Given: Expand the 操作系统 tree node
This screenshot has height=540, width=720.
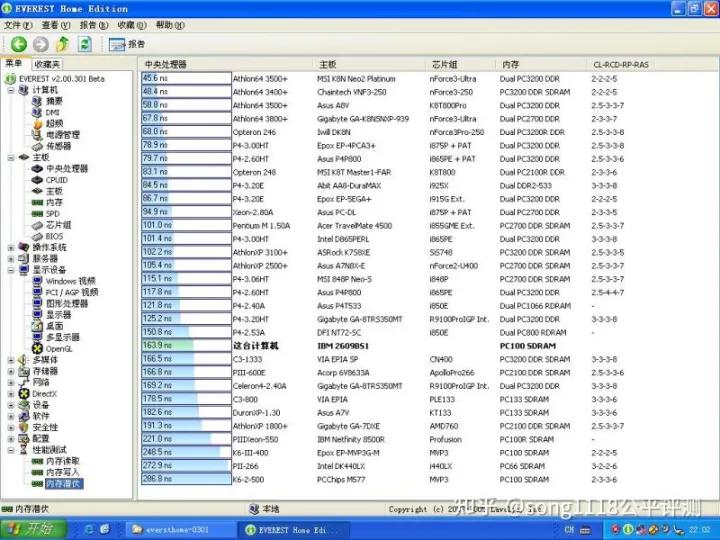Looking at the screenshot, I should 10,247.
